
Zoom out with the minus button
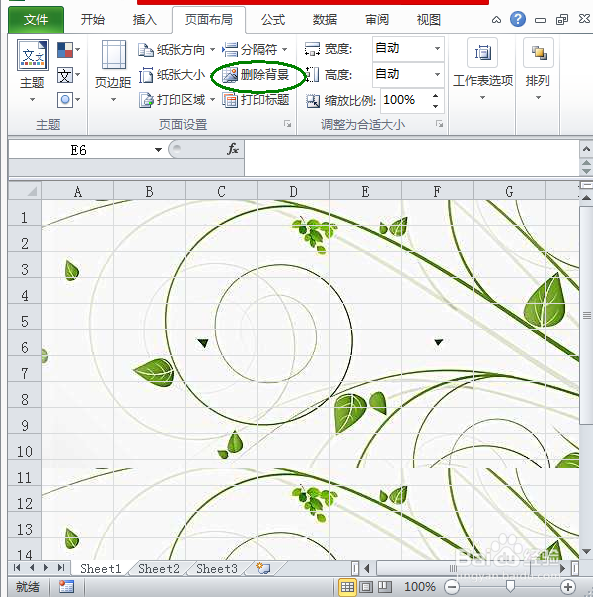(452, 587)
